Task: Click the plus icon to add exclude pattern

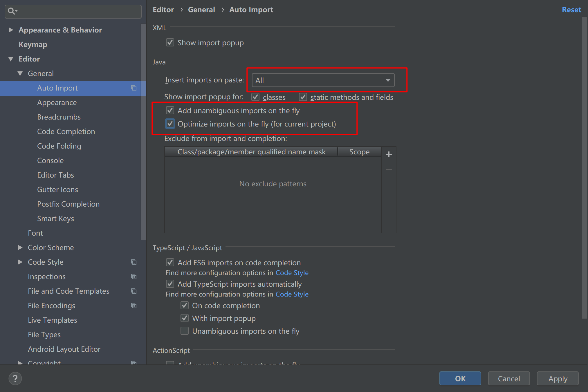Action: [389, 154]
